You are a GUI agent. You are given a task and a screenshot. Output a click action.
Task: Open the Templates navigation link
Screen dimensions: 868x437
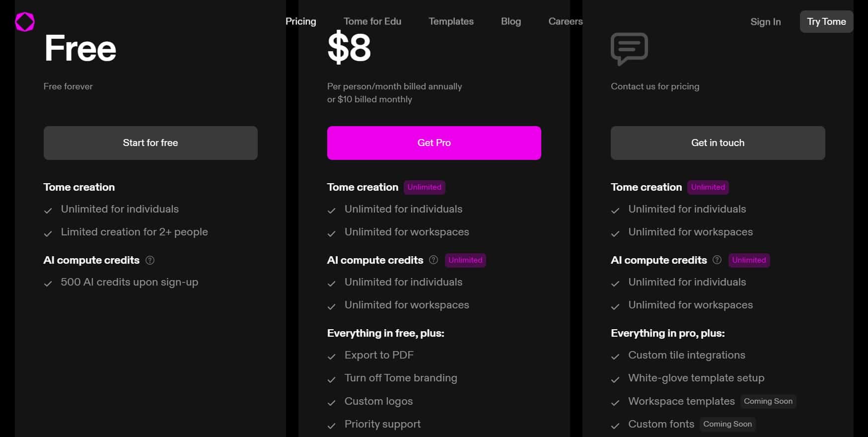[451, 21]
